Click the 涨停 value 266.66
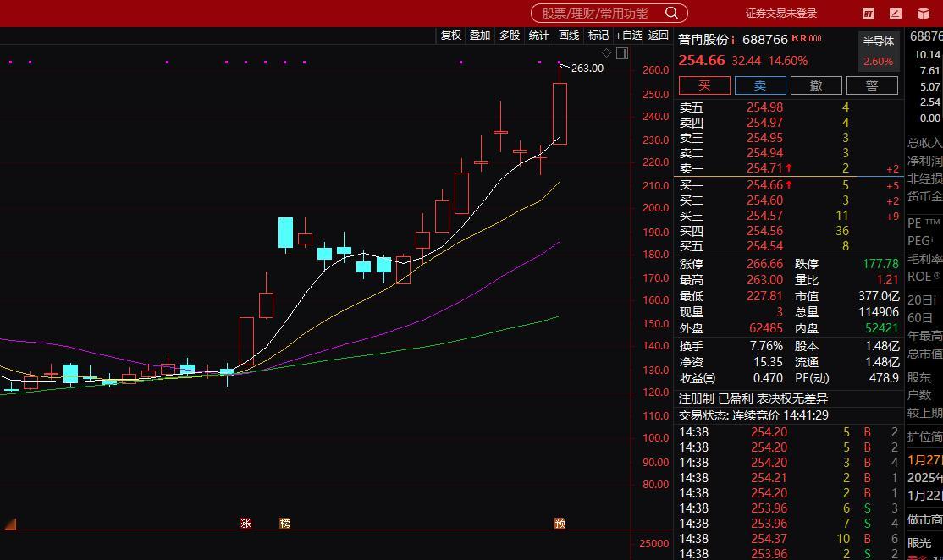943x560 pixels. tap(764, 265)
